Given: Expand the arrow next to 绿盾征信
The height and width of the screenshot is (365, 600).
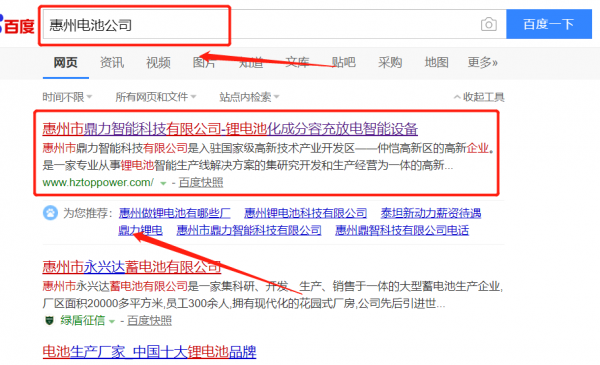Looking at the screenshot, I should click(112, 321).
